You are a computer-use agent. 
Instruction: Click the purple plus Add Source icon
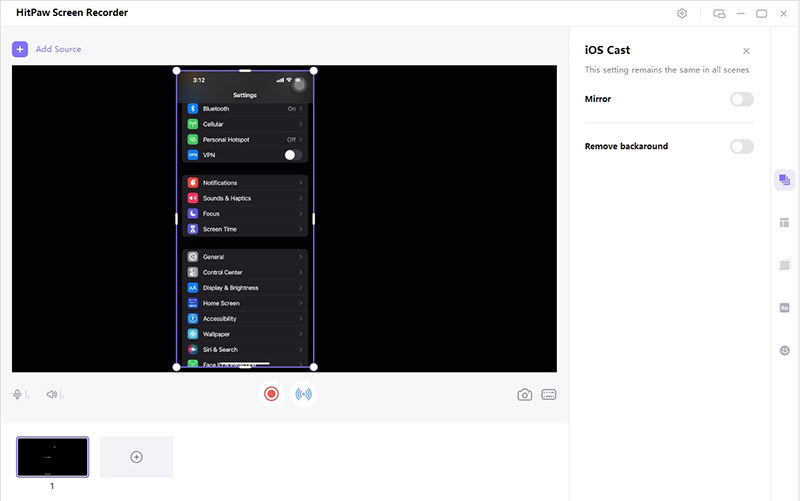pyautogui.click(x=20, y=49)
